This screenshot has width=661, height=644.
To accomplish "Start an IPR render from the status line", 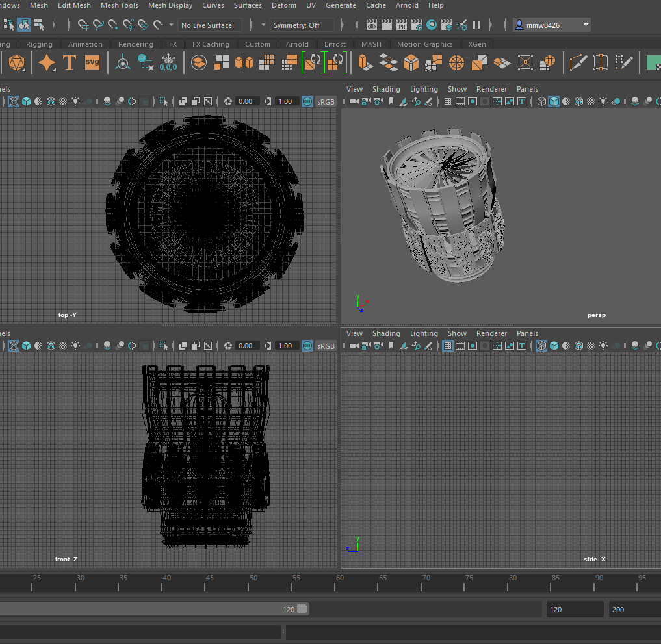I will (402, 25).
